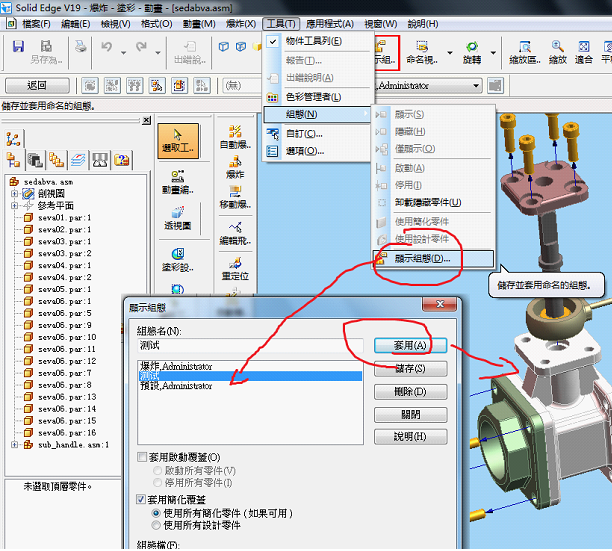Open the dropdown arrow beside Redo
Image resolution: width=612 pixels, height=551 pixels.
point(158,53)
